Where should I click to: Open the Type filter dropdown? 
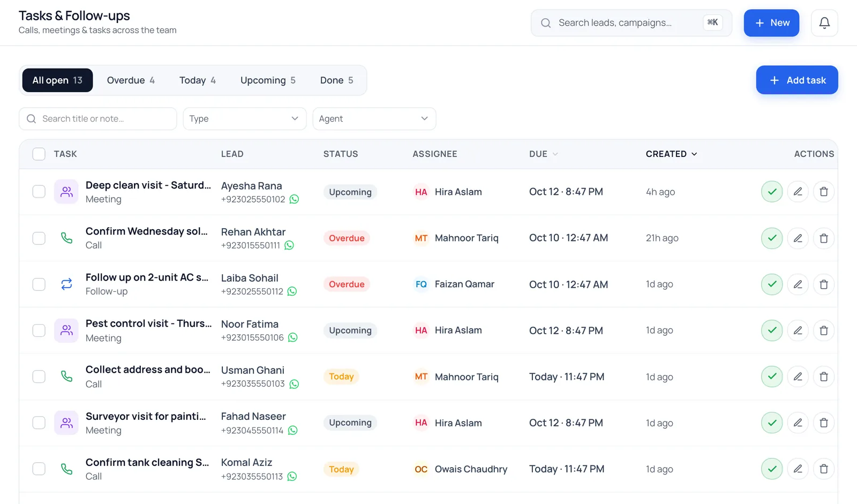click(244, 119)
